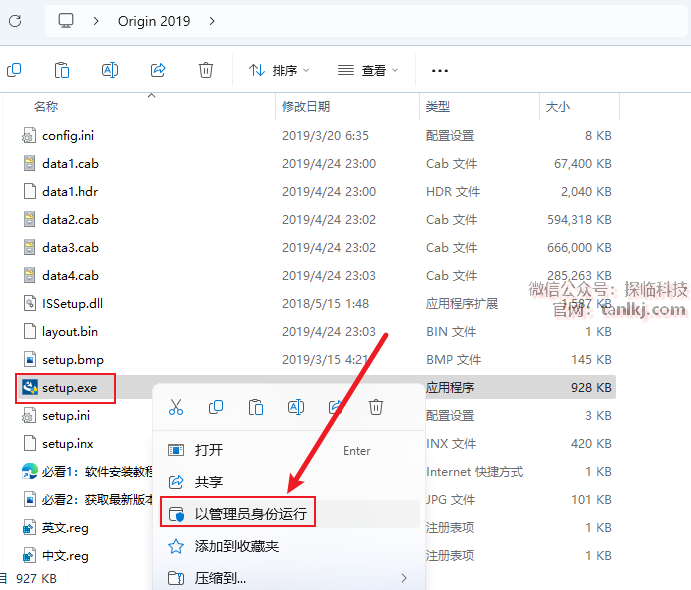Click the 666,000 KB size cell

(579, 248)
